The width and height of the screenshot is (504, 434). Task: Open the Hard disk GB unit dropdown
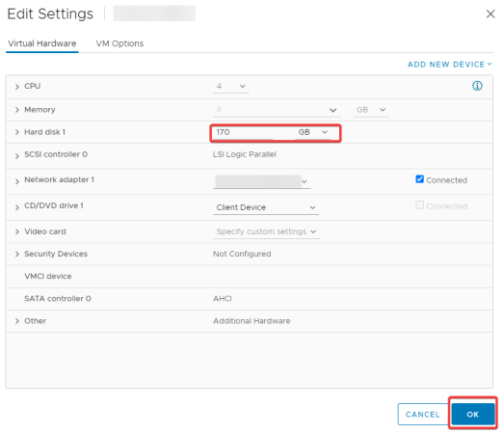(313, 132)
